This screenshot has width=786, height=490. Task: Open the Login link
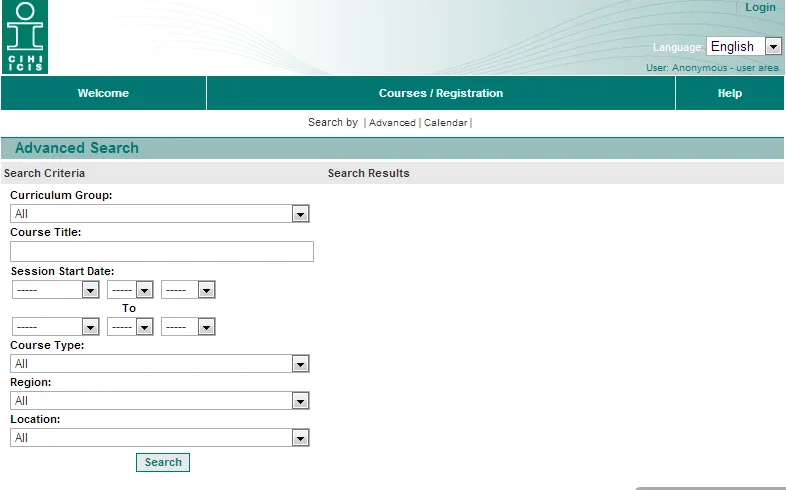(x=760, y=7)
